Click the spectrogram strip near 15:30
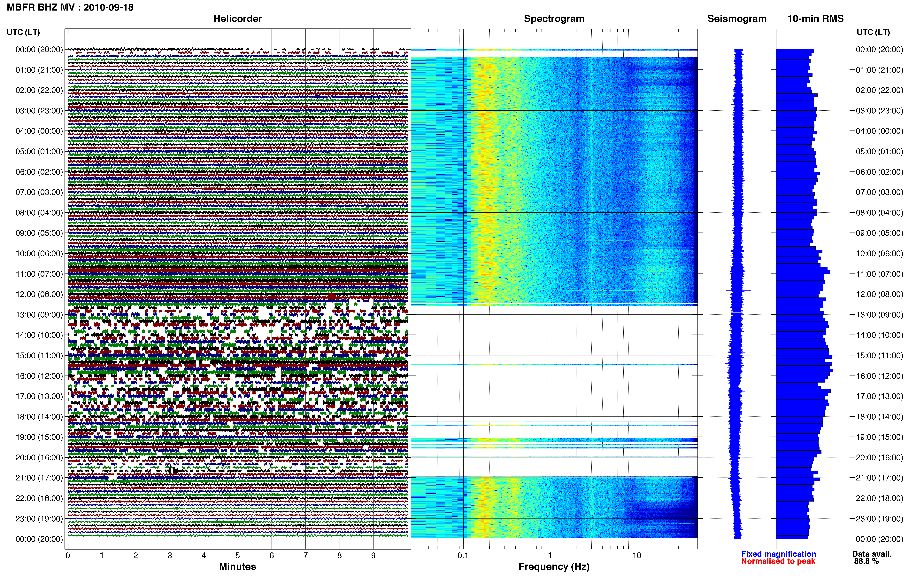924x578 pixels. tap(554, 365)
